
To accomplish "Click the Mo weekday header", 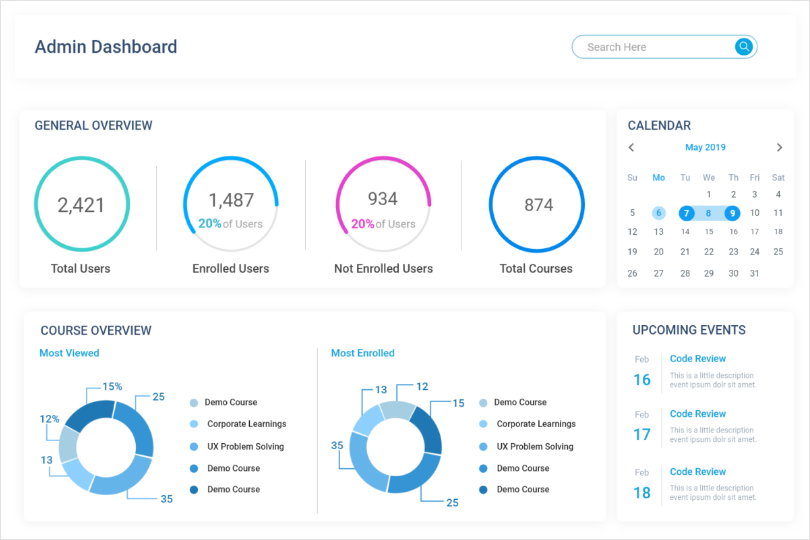I will [658, 177].
